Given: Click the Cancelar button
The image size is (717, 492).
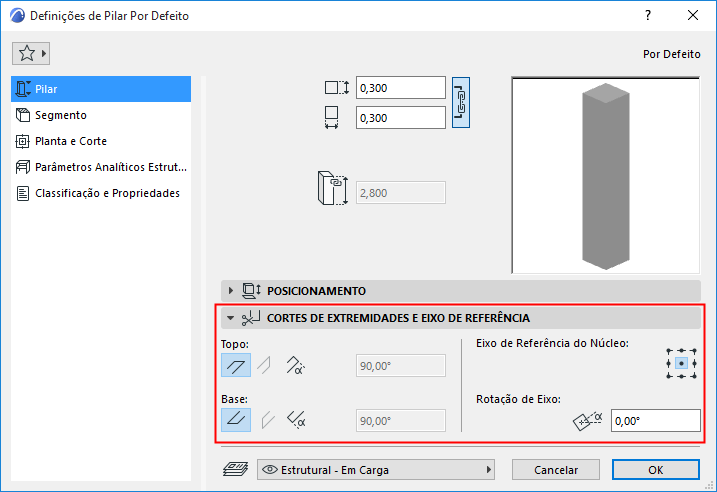Looking at the screenshot, I should [556, 470].
